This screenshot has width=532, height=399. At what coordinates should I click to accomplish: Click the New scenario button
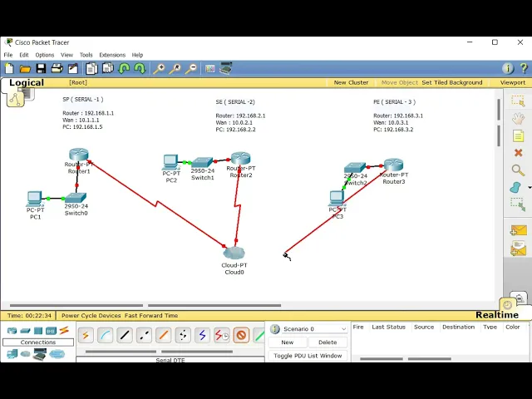tap(288, 342)
